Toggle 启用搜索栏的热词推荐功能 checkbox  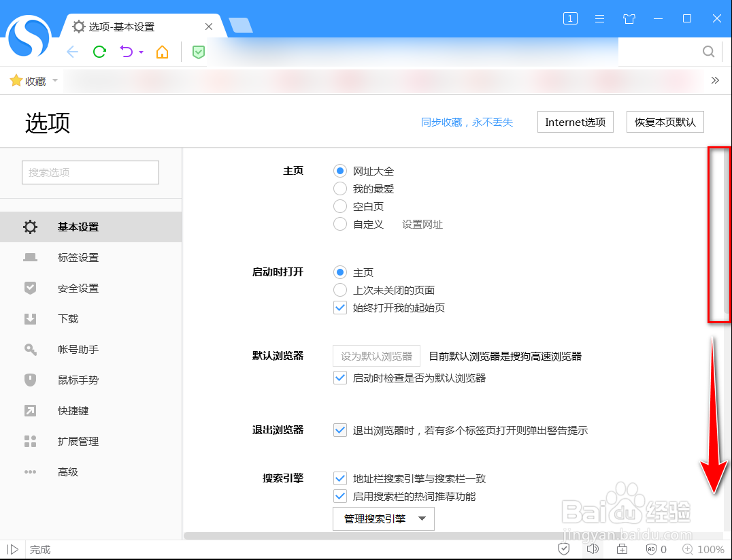point(340,496)
